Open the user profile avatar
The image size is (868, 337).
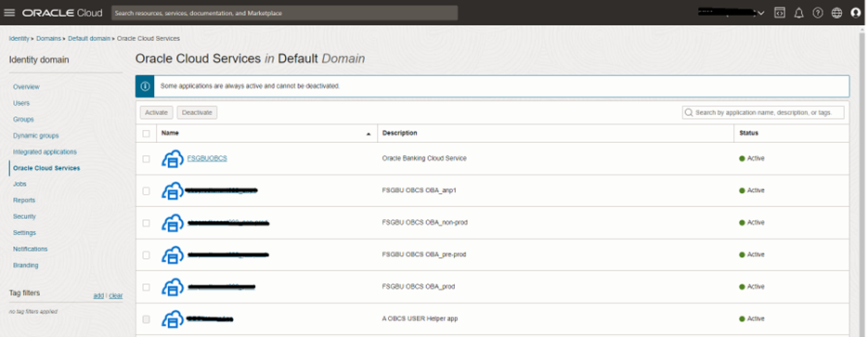[x=856, y=13]
